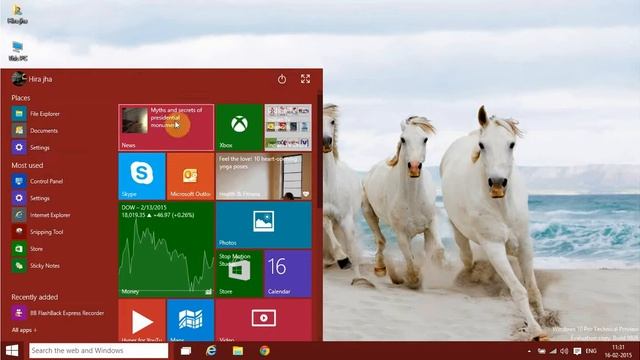Open the taskbar clock and date
The image size is (640, 360).
pos(619,351)
